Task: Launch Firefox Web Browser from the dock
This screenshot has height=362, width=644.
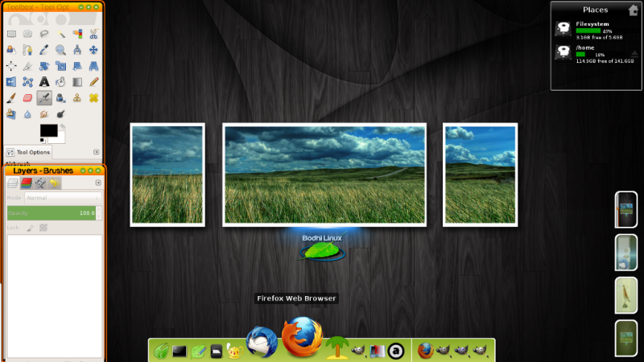Action: tap(303, 336)
